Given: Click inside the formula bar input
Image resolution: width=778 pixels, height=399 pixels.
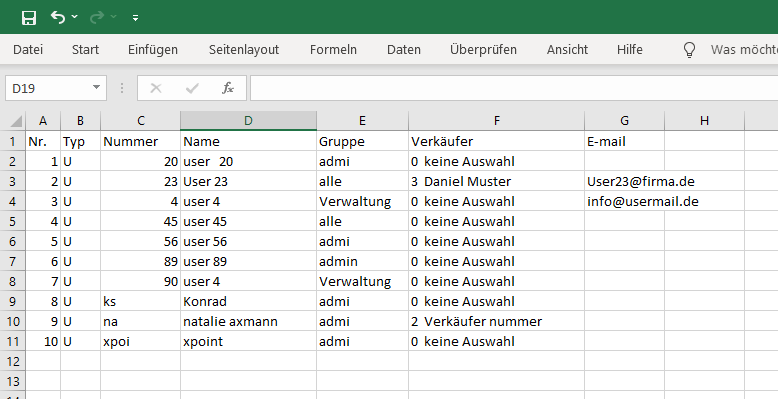Looking at the screenshot, I should [514, 88].
